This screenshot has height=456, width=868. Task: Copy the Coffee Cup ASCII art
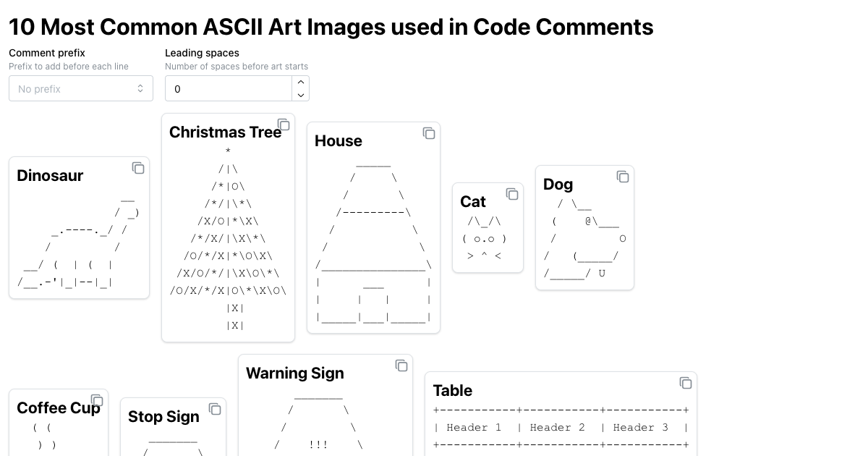(x=97, y=400)
